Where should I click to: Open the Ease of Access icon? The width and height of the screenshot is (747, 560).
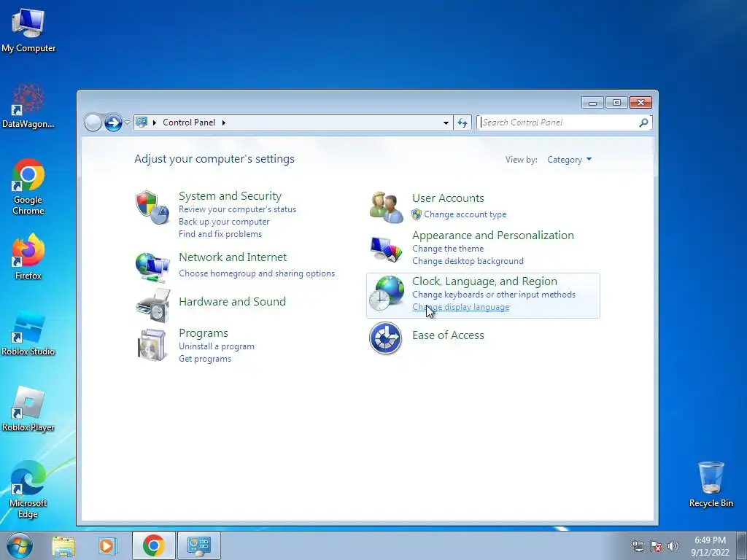(385, 338)
